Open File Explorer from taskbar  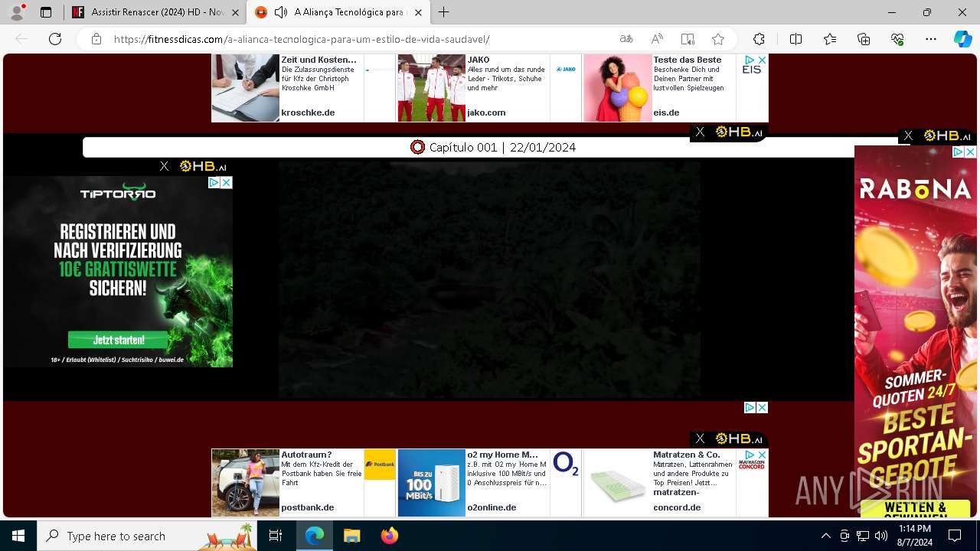(351, 536)
